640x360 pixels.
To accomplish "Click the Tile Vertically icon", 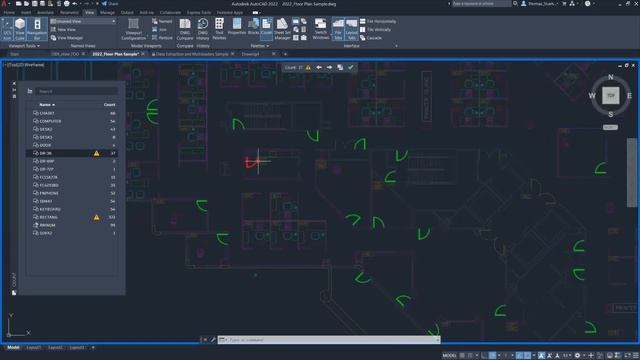I will pyautogui.click(x=362, y=29).
